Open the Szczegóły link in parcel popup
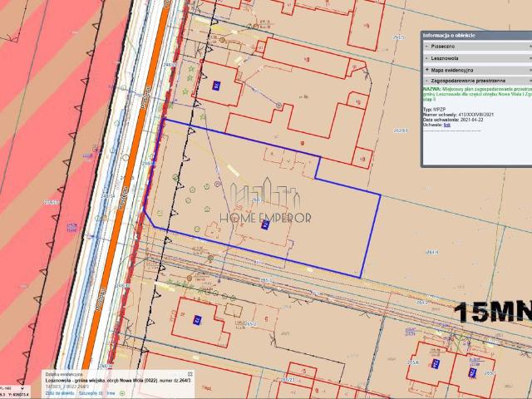532x399 pixels. pos(89,392)
